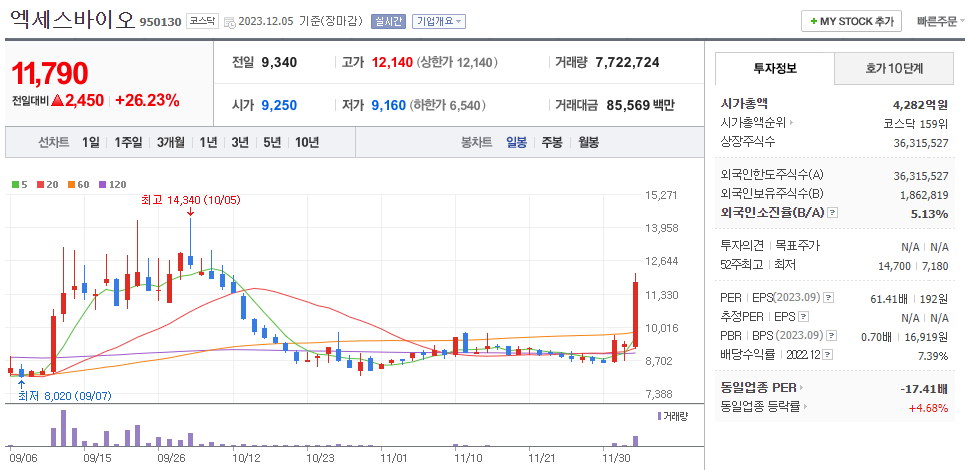968x470 pixels.
Task: Open the 기업개요 dropdown
Action: point(439,21)
